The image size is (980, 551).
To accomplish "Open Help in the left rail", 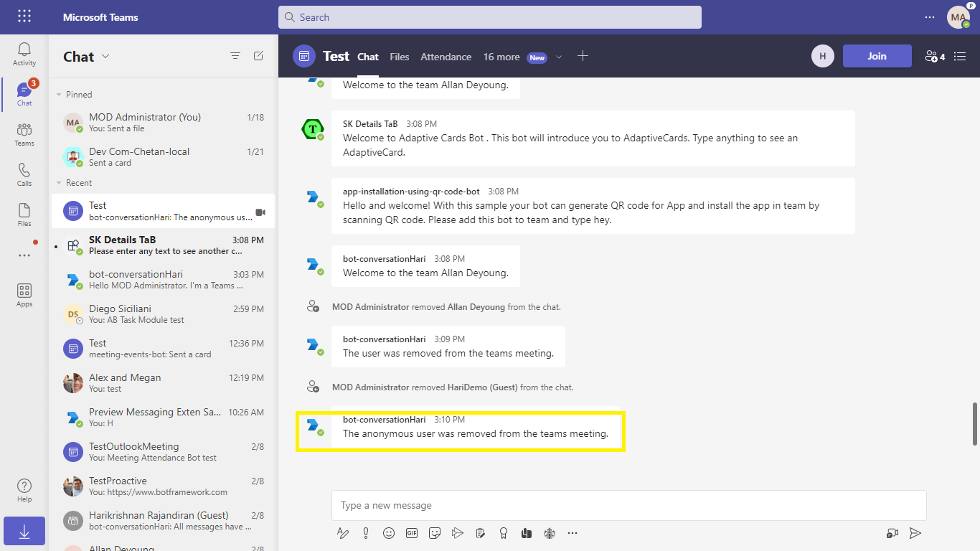I will [x=24, y=491].
